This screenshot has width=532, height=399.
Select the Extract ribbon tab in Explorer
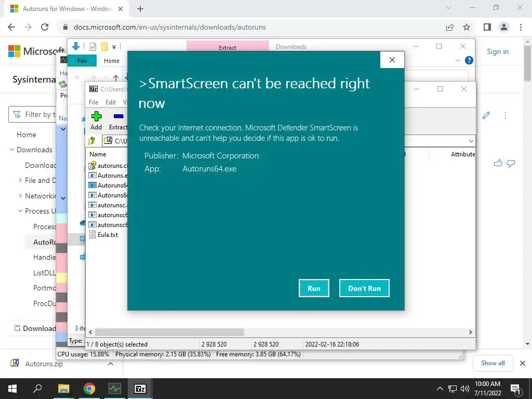point(228,47)
